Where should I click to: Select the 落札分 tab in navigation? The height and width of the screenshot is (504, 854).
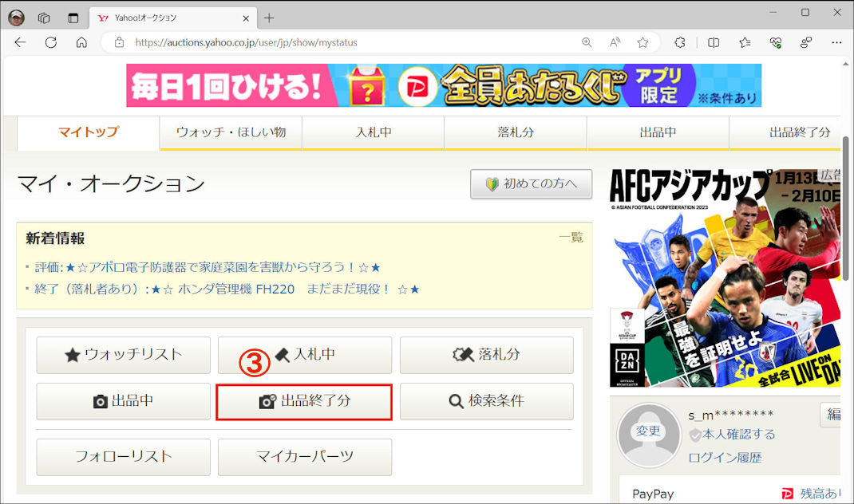[516, 132]
